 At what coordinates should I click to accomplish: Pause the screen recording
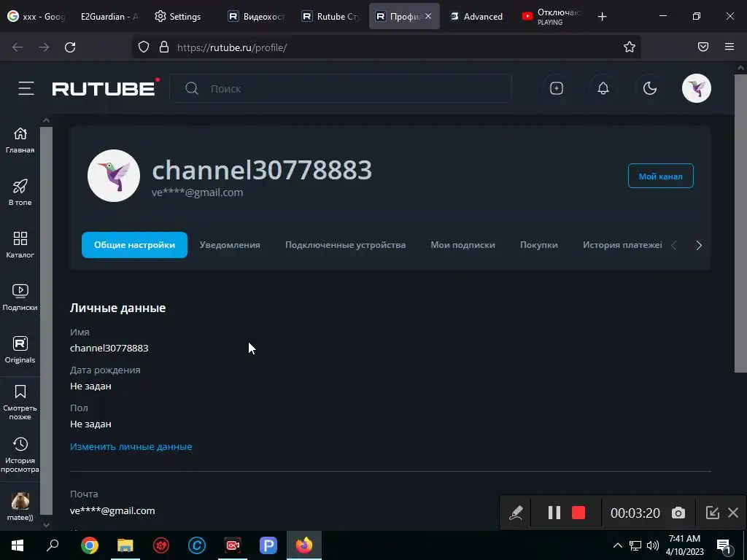click(x=554, y=513)
